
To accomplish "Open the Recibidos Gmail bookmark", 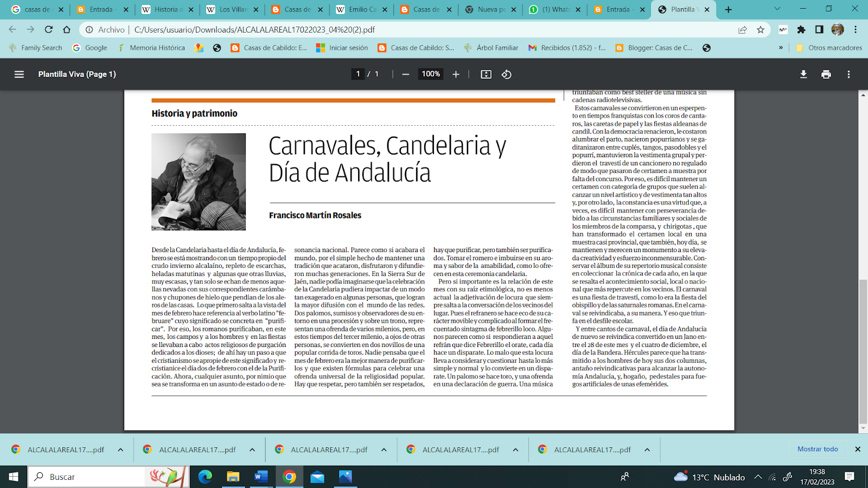I will click(x=567, y=48).
